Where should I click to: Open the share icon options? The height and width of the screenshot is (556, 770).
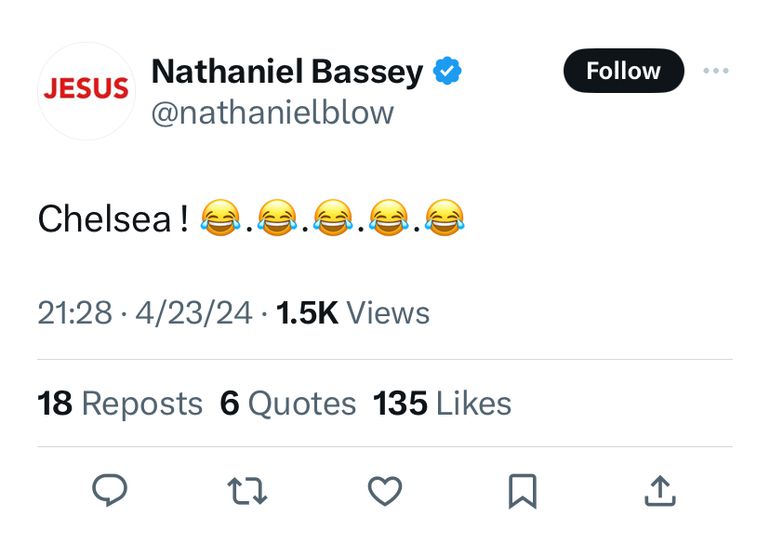[660, 490]
